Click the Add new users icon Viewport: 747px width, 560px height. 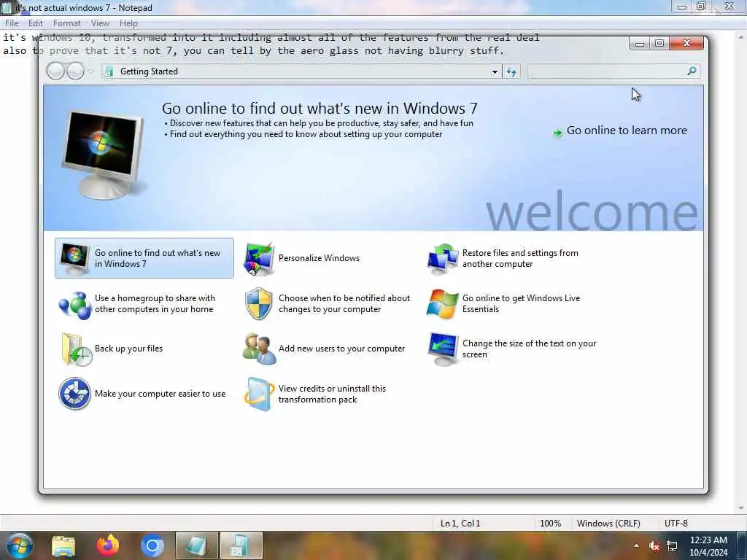coord(259,349)
